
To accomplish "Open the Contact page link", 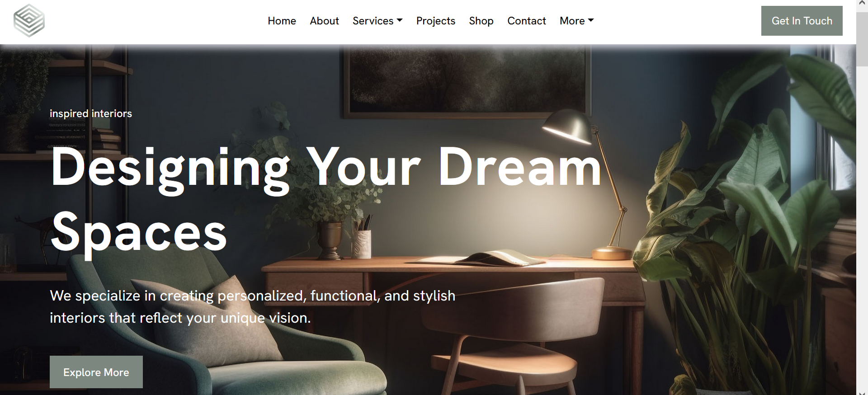I will (527, 21).
